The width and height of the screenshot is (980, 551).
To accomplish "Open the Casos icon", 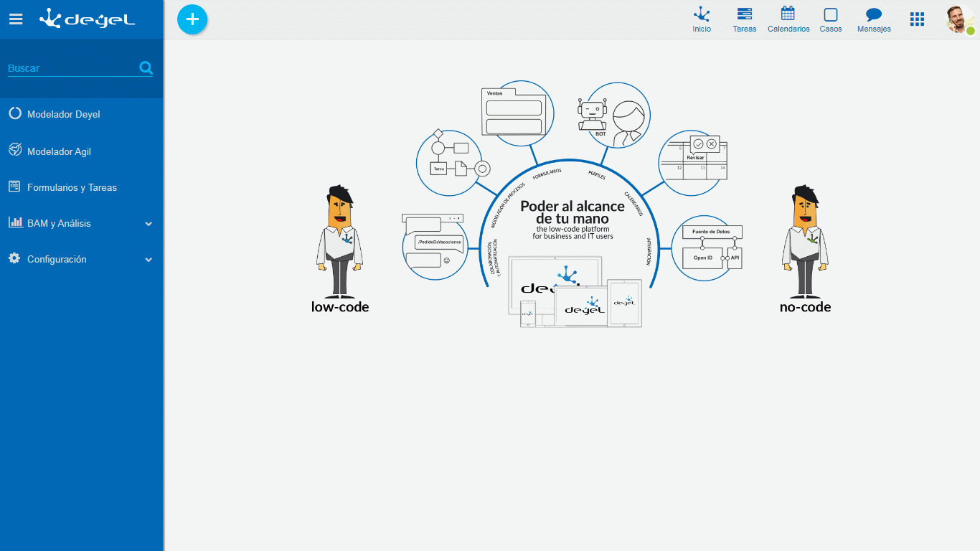I will [831, 19].
